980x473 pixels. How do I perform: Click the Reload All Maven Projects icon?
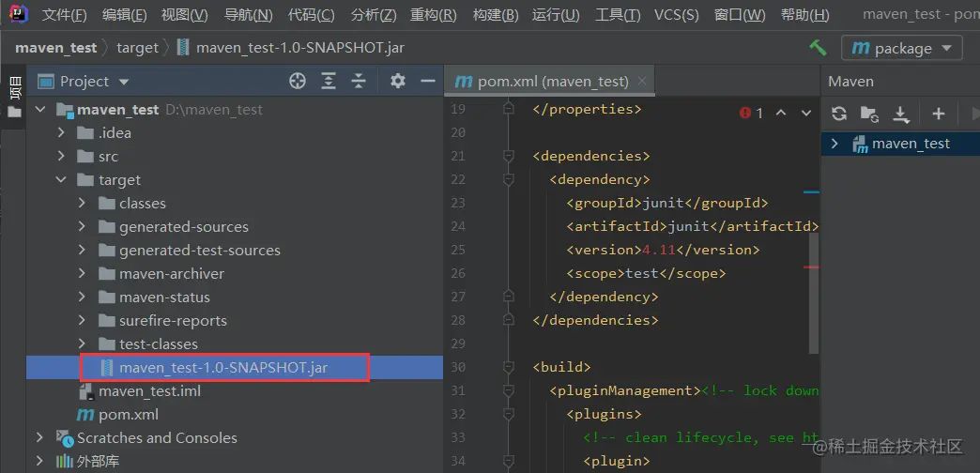point(839,114)
